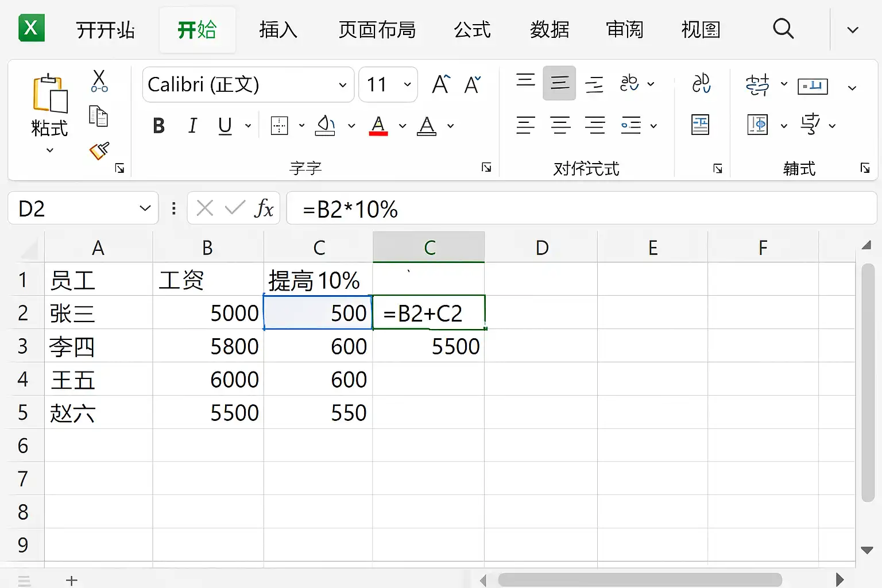Open the search magnifier icon
Image resolution: width=882 pixels, height=588 pixels.
pyautogui.click(x=783, y=29)
